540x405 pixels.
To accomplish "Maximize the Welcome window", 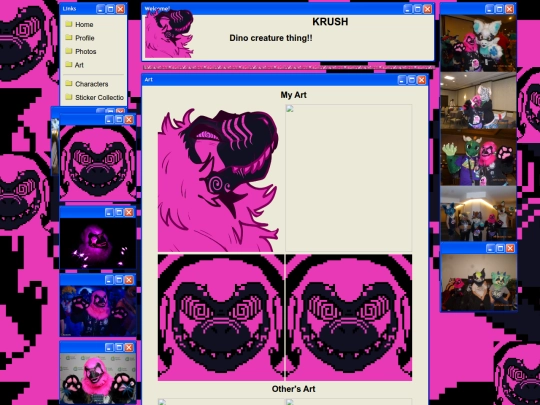I will [418, 9].
